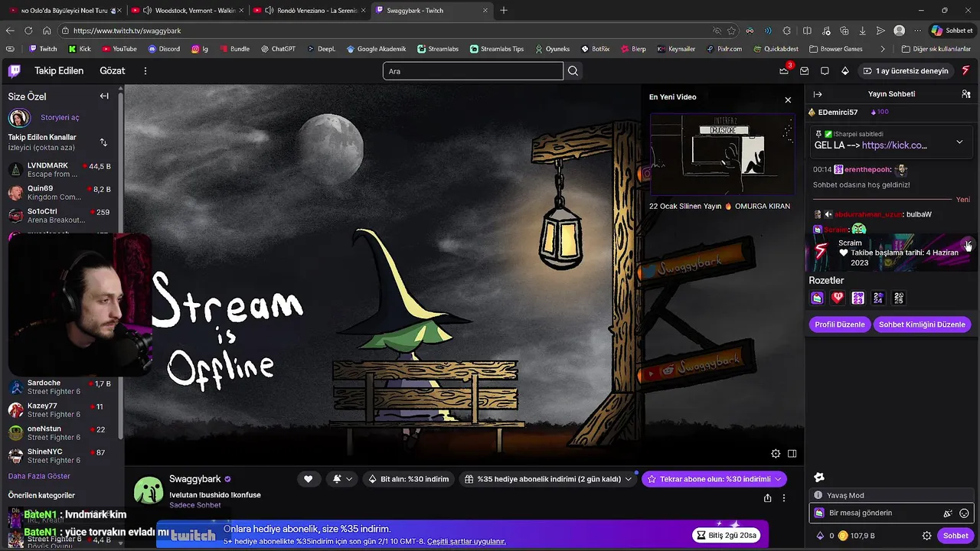Viewport: 980px width, 551px height.
Task: Open notification bell dropdown for Swaggybark
Action: [x=342, y=479]
